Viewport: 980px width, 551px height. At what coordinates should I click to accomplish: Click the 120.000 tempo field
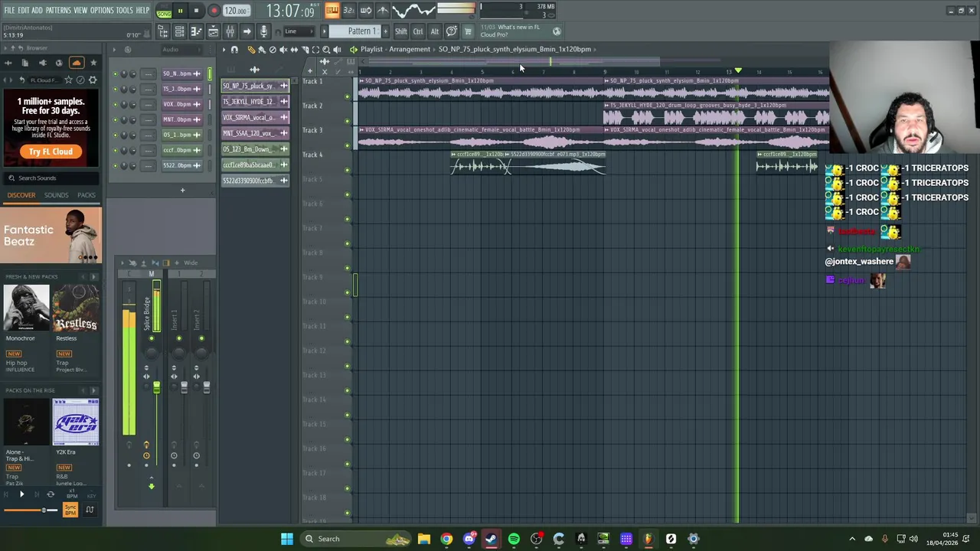[x=236, y=11]
